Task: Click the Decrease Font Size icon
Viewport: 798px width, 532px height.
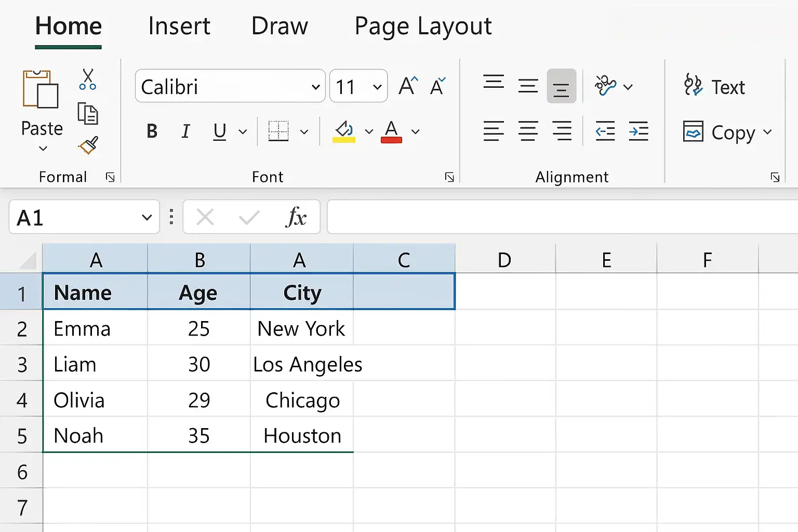Action: [438, 86]
